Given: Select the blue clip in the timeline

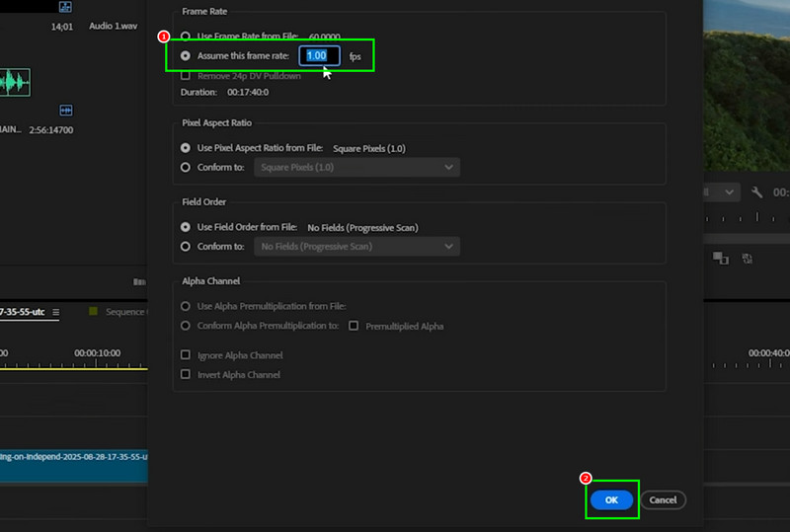Looking at the screenshot, I should click(x=73, y=466).
